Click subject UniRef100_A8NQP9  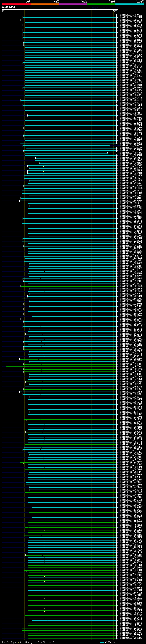[x=131, y=547]
